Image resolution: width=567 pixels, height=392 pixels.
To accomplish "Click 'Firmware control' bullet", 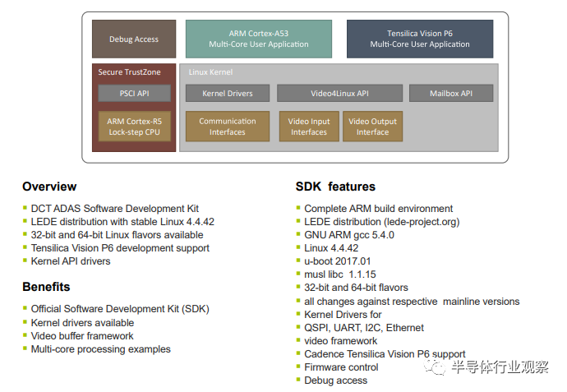I will 341,367.
